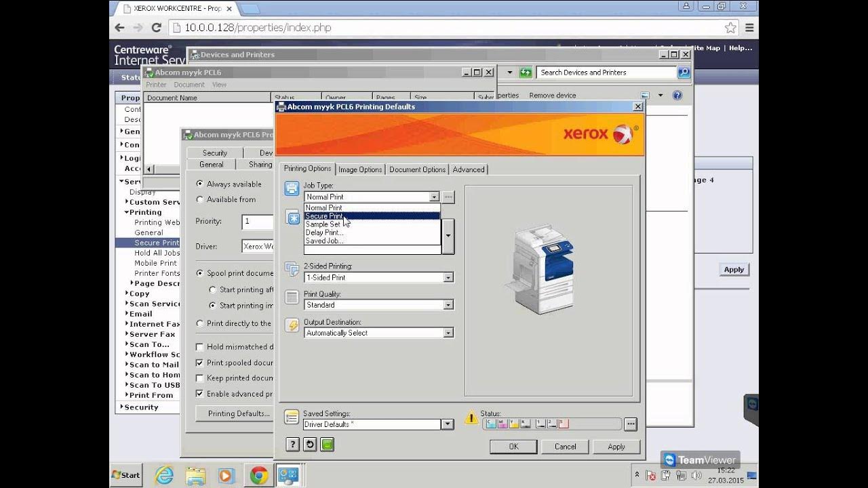Select Available from radio button

(x=199, y=199)
